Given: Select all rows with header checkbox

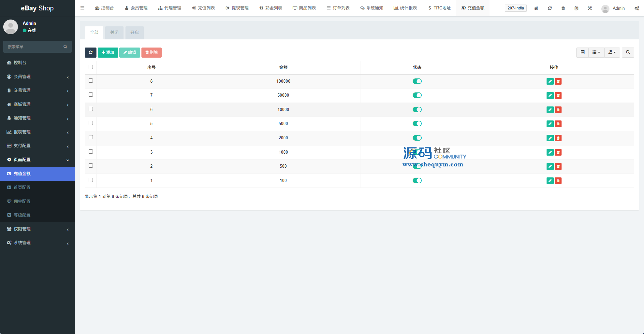Looking at the screenshot, I should [91, 67].
